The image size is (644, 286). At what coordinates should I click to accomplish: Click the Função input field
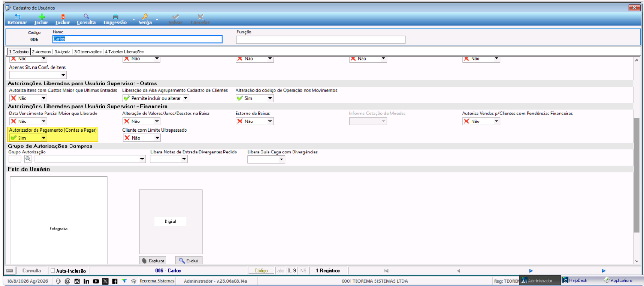[x=321, y=39]
